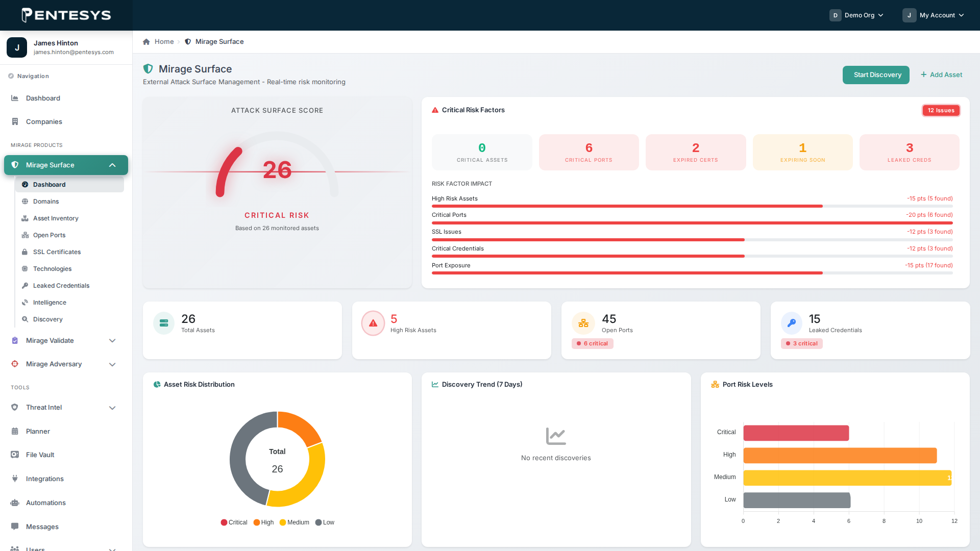This screenshot has width=980, height=551.
Task: Click James Hinton user avatar in sidebar
Action: coord(17,47)
